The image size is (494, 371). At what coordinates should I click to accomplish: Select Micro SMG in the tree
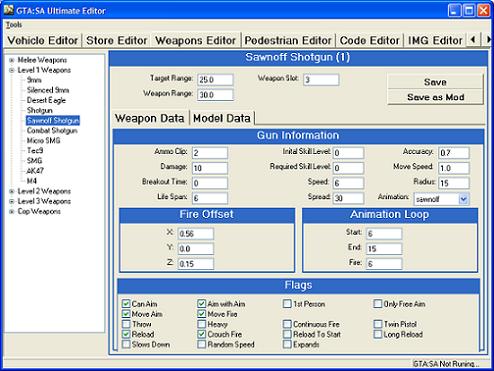[43, 141]
